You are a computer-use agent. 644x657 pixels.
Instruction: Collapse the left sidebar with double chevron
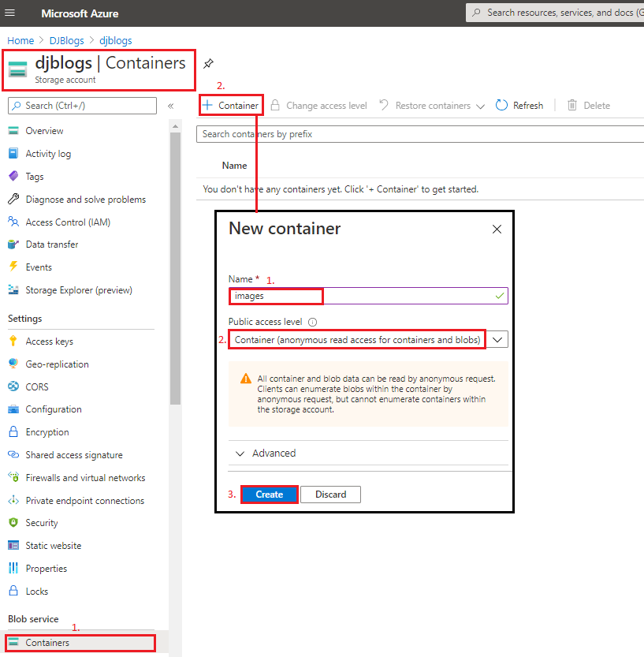coord(171,106)
